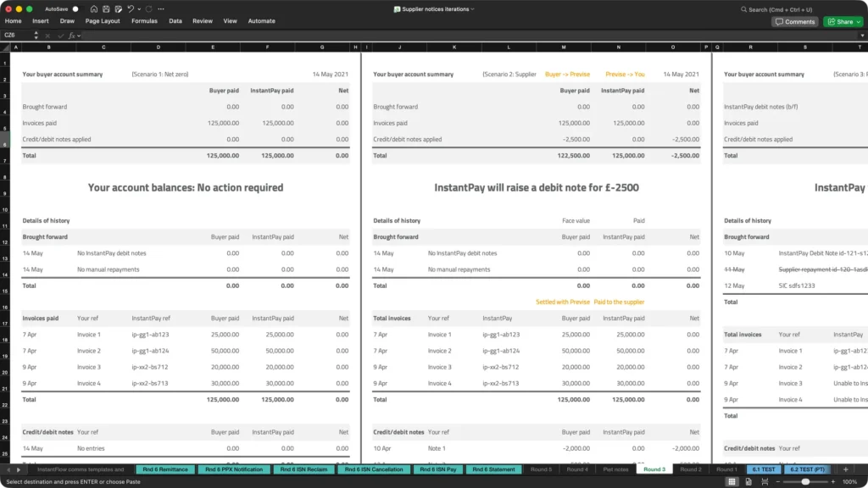Click the insert function fx icon
Viewport: 868px width, 488px height.
[73, 36]
